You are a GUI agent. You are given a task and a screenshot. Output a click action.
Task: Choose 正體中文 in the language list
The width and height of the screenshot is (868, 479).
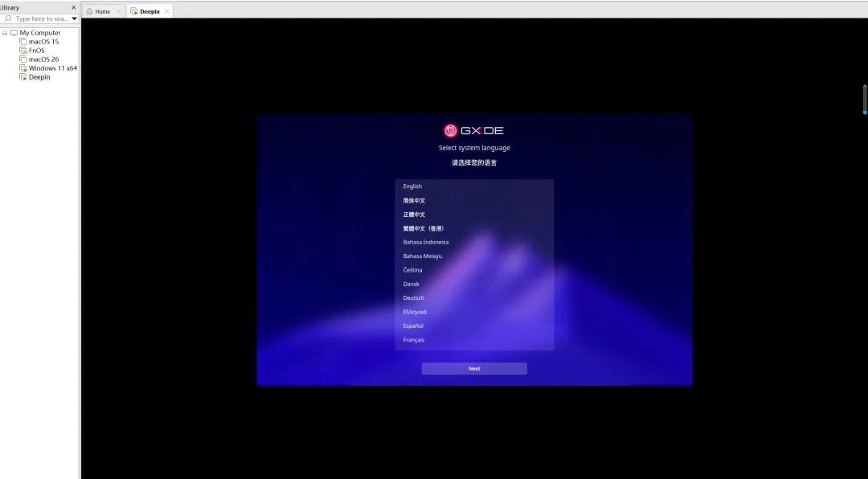click(474, 215)
